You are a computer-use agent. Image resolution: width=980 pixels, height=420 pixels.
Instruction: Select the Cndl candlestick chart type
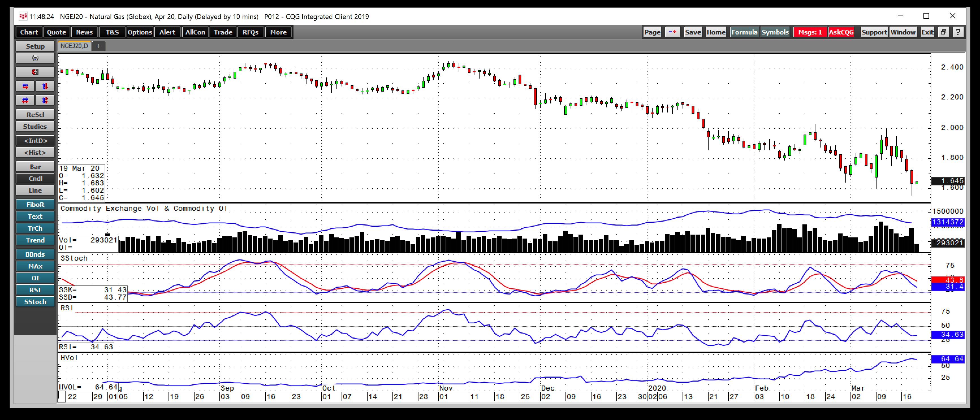(35, 178)
